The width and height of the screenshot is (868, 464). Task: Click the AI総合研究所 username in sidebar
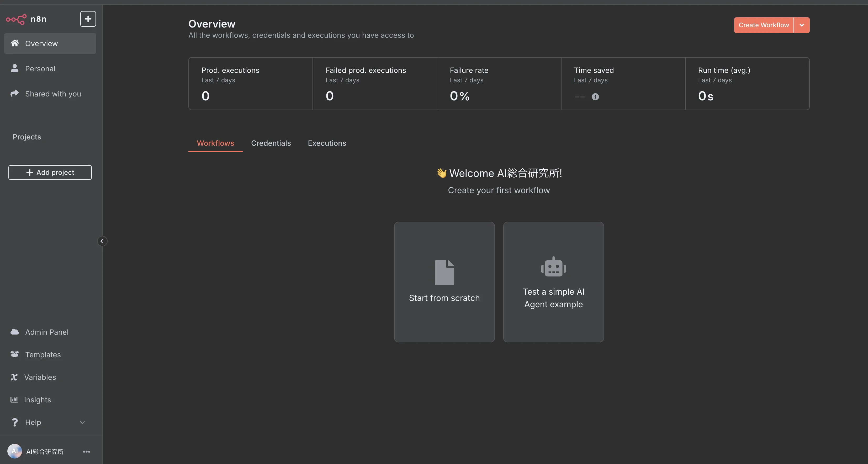(45, 451)
